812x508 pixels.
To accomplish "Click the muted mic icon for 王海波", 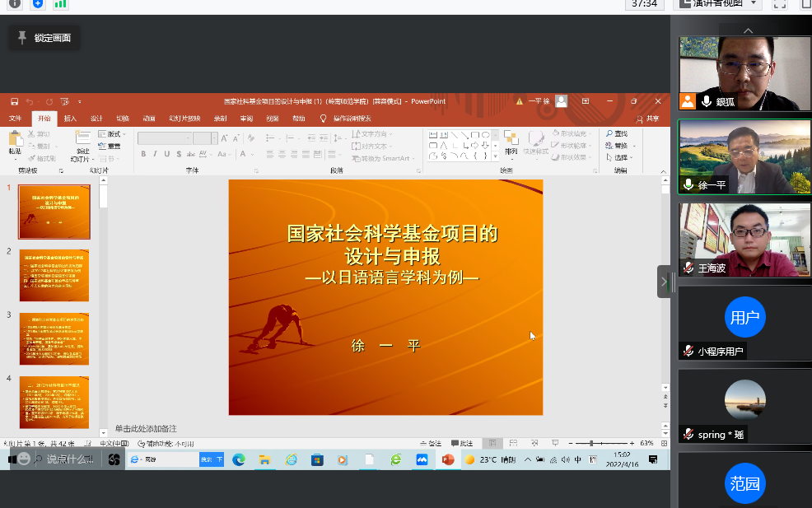I will click(688, 268).
